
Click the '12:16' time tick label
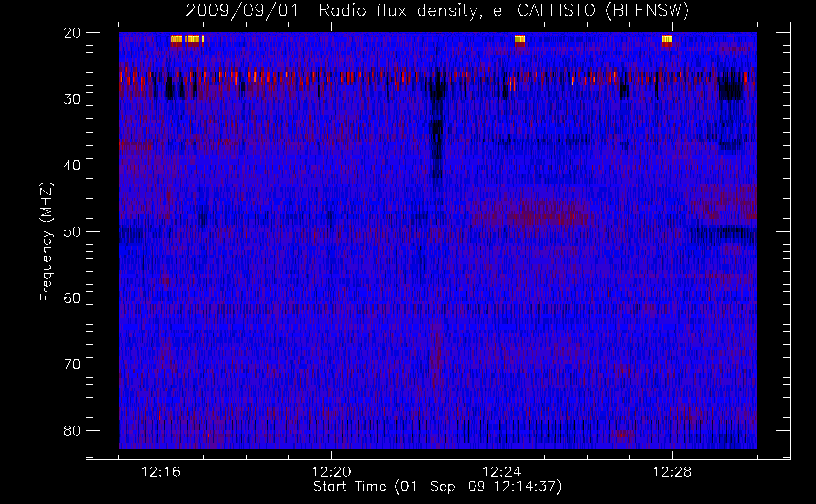161,472
